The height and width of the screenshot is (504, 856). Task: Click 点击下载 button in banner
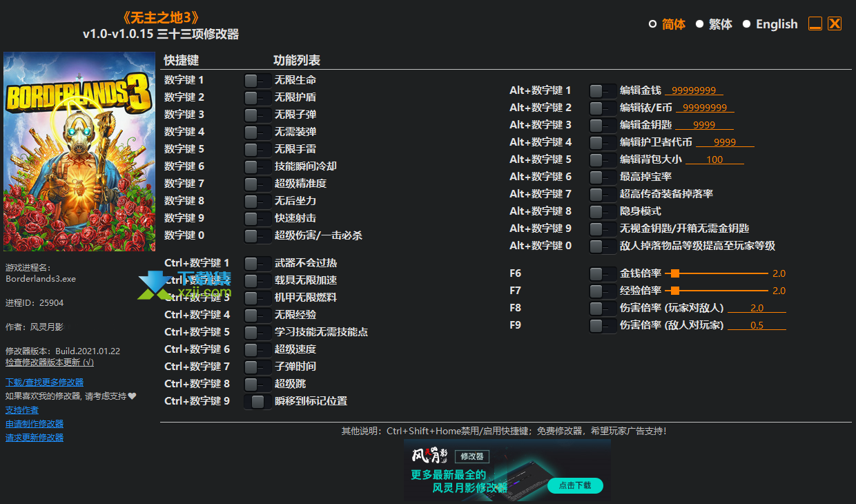(575, 485)
